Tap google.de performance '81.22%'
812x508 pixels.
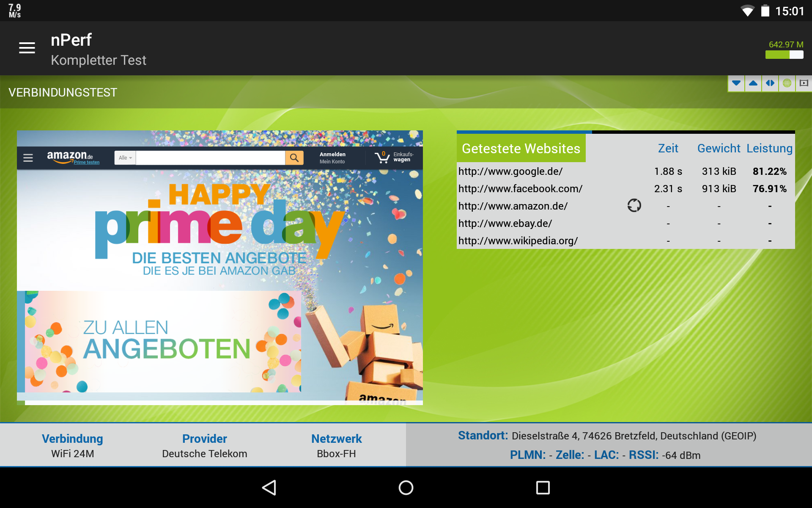tap(770, 171)
